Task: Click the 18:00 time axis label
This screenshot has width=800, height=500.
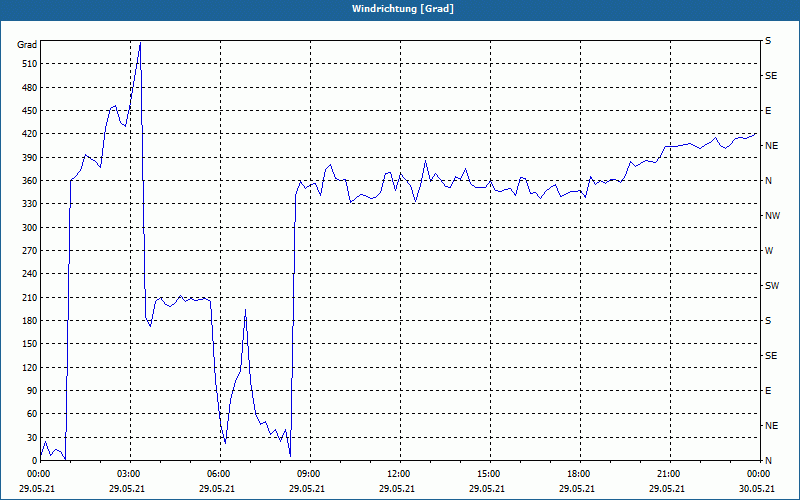Action: pyautogui.click(x=580, y=474)
